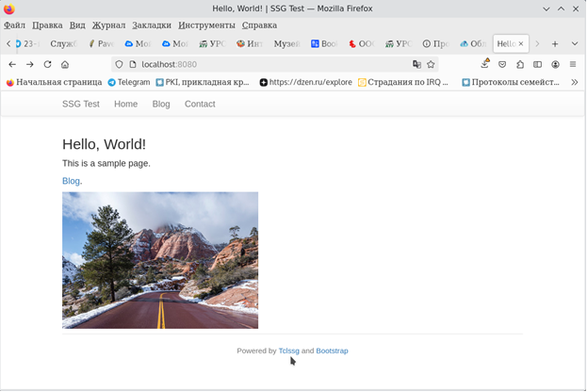The height and width of the screenshot is (392, 588).
Task: Click the snowy canyon road image
Action: coord(160,260)
